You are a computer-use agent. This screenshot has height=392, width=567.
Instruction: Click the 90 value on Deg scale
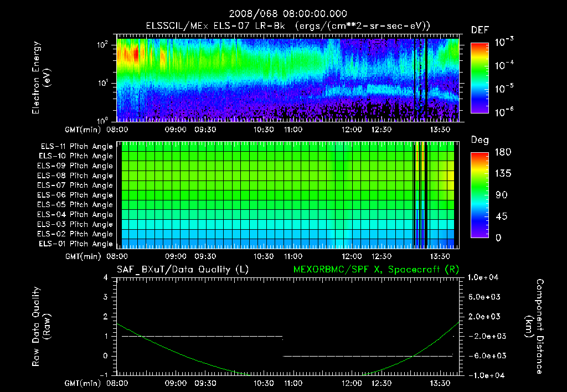click(502, 195)
